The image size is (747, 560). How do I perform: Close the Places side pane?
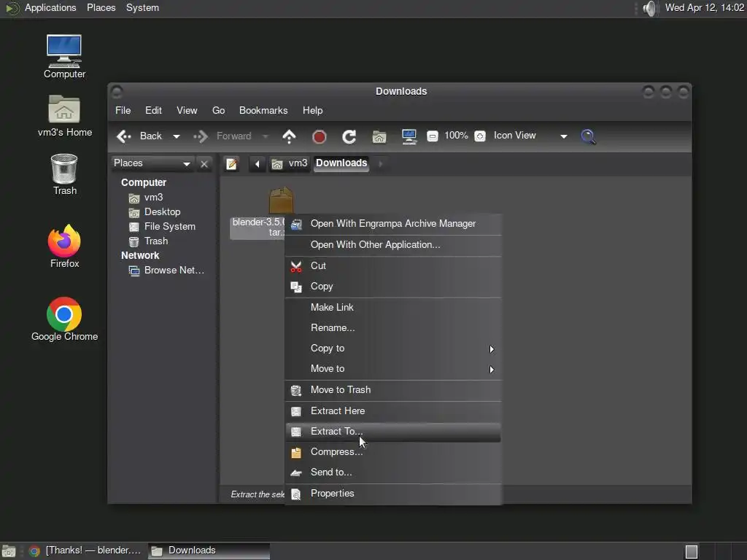[204, 164]
